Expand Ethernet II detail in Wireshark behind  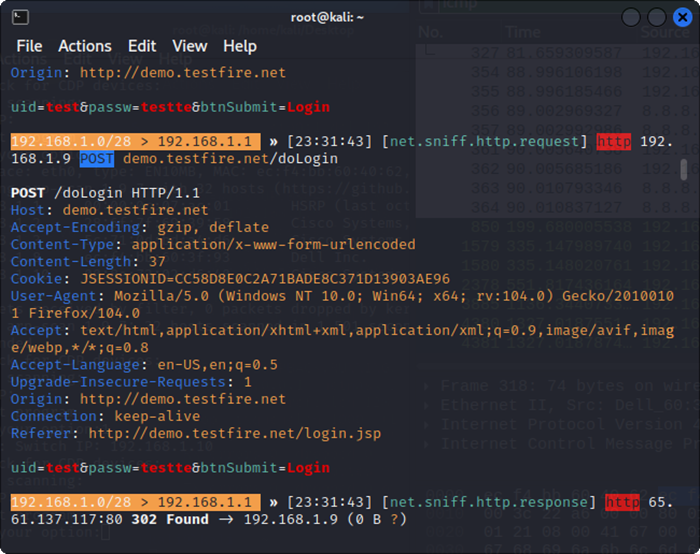[x=427, y=405]
